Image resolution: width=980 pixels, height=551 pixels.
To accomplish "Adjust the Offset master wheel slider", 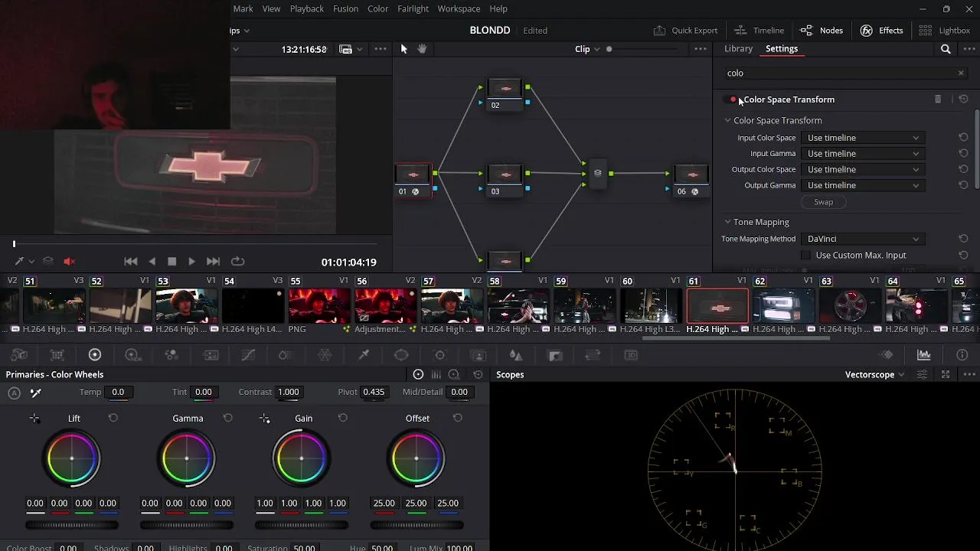I will click(x=416, y=525).
